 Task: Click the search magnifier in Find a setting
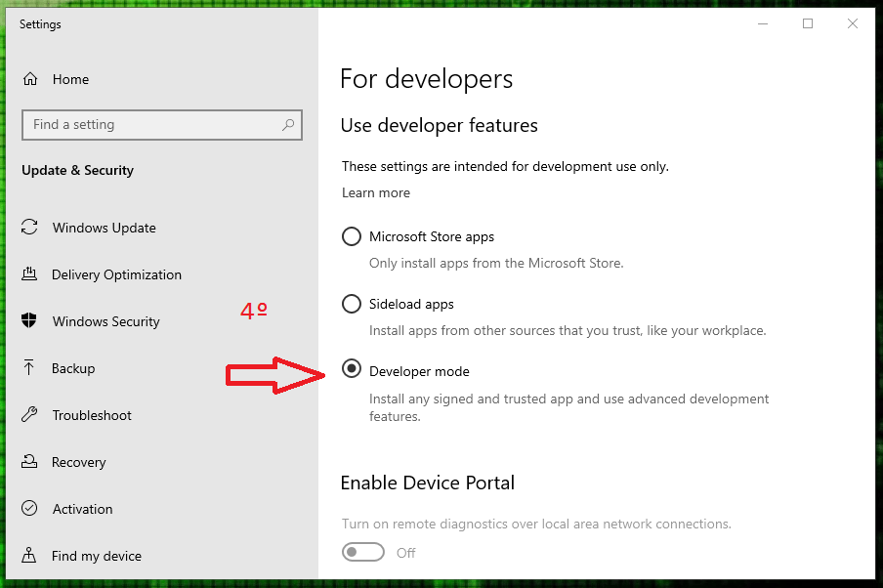tap(288, 124)
